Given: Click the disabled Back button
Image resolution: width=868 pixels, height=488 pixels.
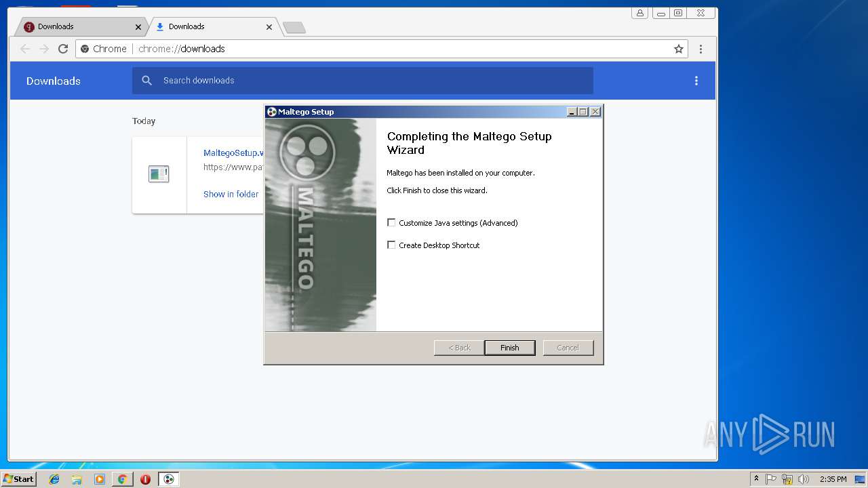Looking at the screenshot, I should 459,348.
